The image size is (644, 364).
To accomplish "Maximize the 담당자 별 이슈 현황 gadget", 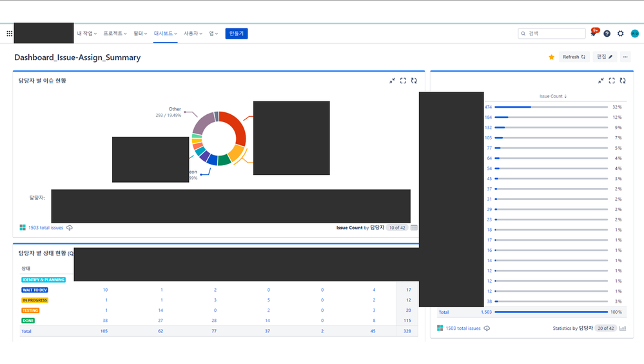I will (403, 81).
